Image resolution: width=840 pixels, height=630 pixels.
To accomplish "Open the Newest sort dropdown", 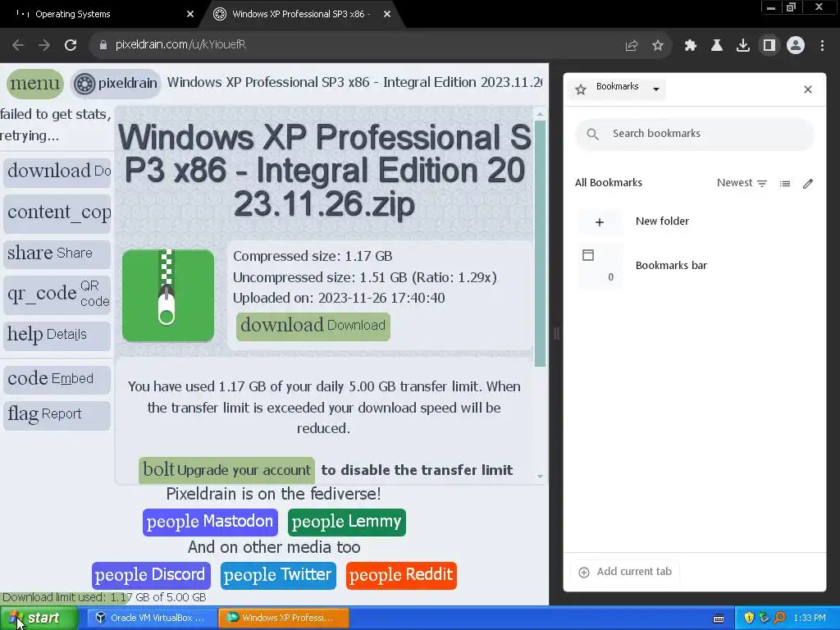I will [742, 183].
